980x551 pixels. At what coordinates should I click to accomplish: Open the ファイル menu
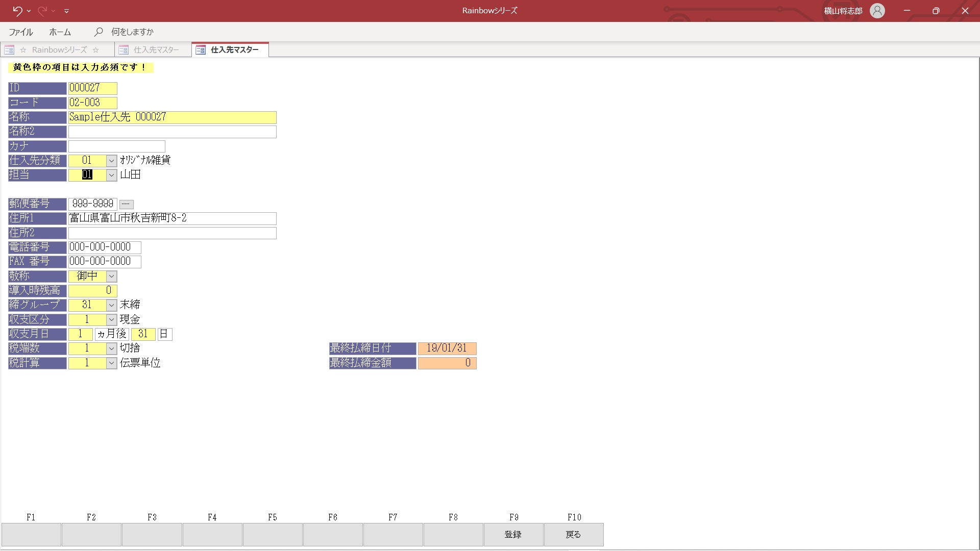[21, 32]
